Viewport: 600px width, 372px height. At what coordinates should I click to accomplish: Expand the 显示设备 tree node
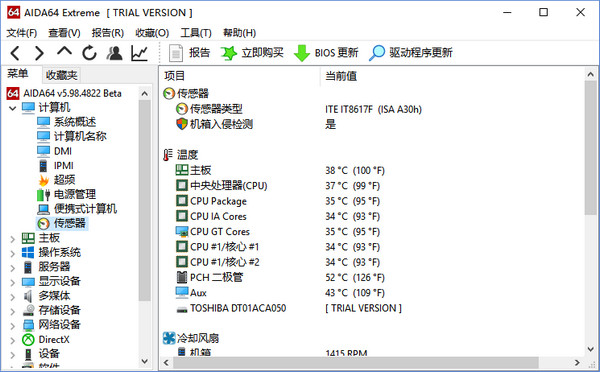[x=13, y=282]
